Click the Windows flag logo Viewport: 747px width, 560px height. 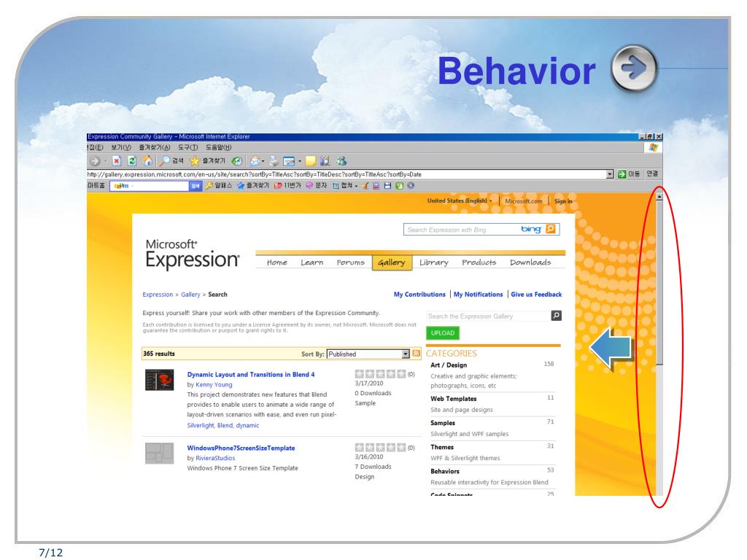(x=653, y=147)
